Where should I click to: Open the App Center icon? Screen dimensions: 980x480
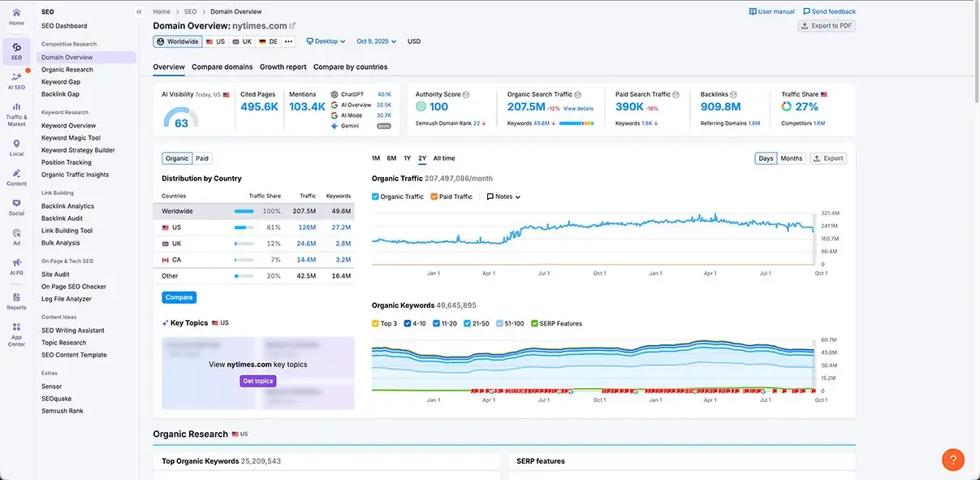pos(16,329)
